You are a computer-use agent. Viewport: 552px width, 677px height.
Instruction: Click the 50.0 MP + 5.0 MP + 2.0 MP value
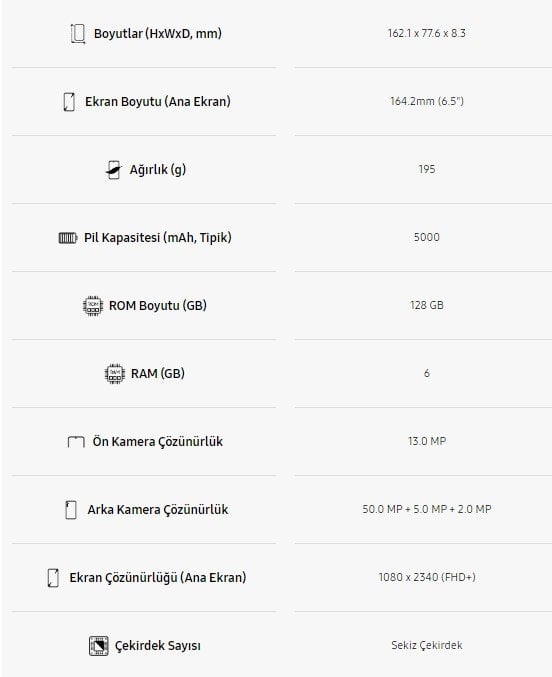point(427,509)
